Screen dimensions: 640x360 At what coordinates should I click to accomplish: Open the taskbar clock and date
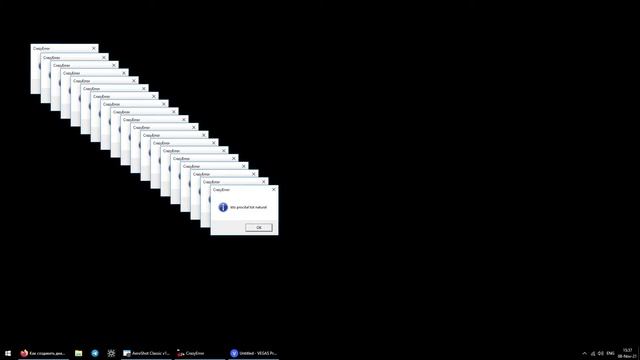(627, 353)
